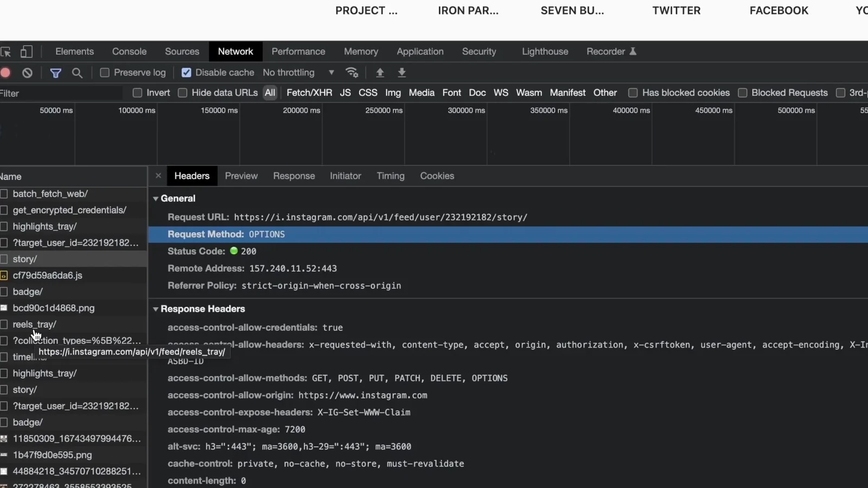Open the Memory tab

pos(361,52)
